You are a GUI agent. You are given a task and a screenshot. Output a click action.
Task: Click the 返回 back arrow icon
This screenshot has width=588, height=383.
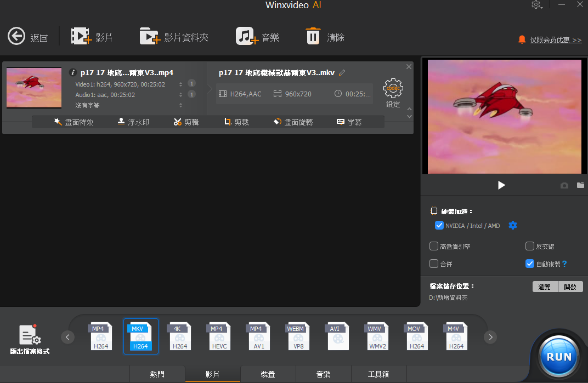[x=16, y=37]
